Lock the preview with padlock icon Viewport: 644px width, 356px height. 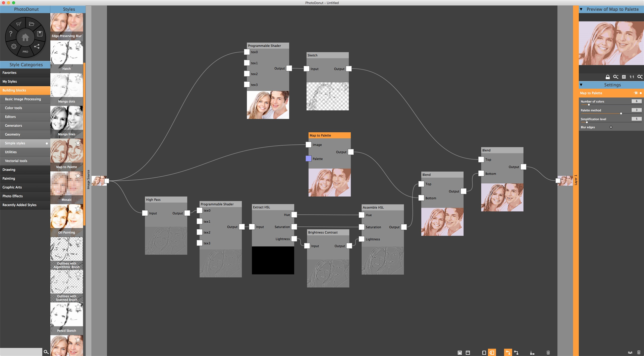click(607, 77)
